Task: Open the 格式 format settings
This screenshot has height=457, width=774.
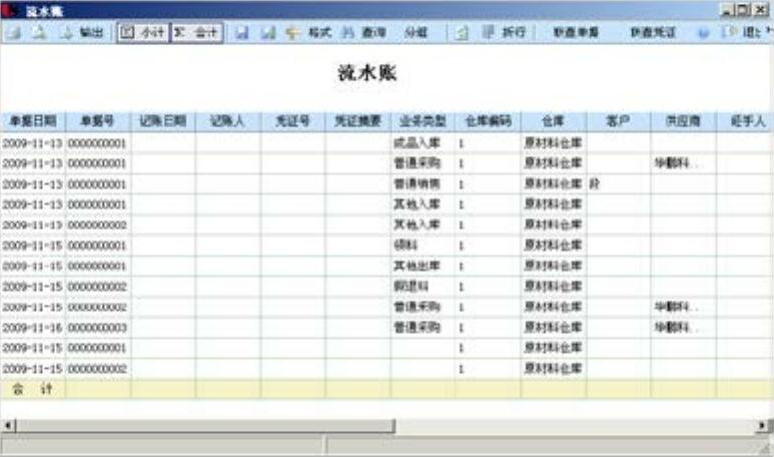Action: coord(310,32)
